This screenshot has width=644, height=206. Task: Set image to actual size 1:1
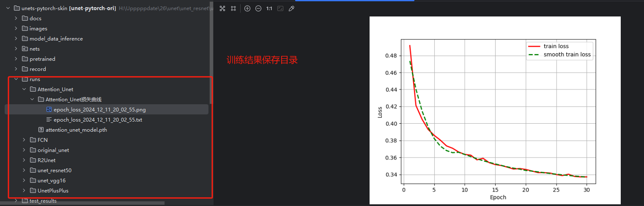[269, 8]
